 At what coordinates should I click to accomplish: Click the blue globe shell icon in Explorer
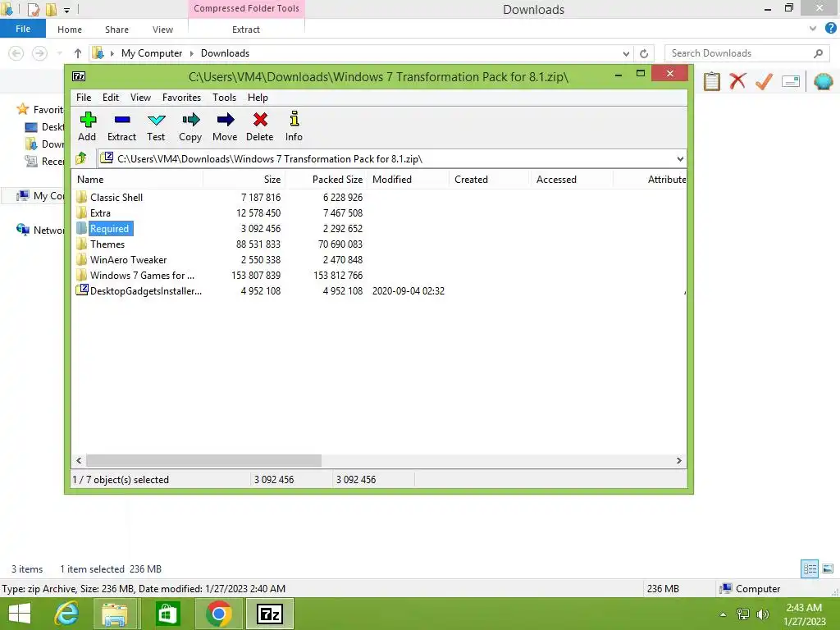pos(824,81)
